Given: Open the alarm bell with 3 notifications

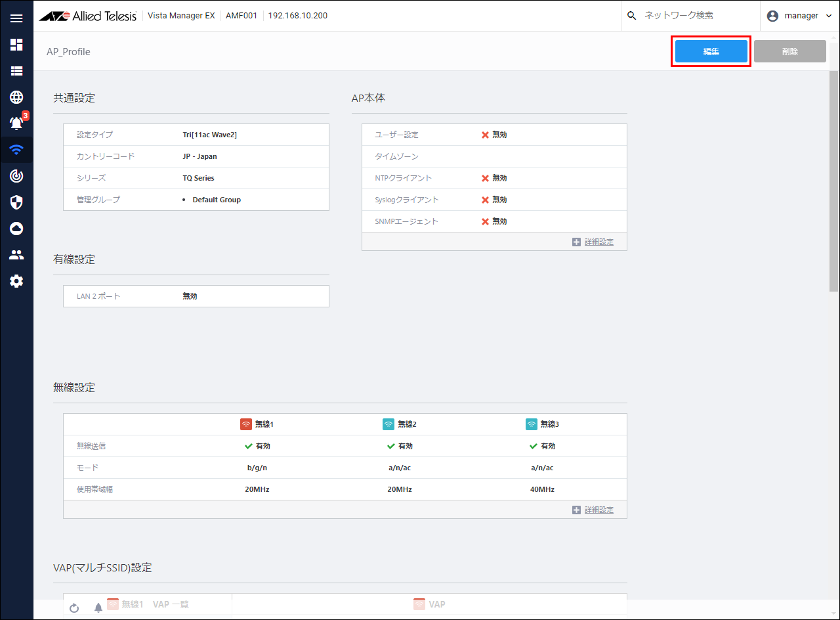Looking at the screenshot, I should (x=16, y=123).
